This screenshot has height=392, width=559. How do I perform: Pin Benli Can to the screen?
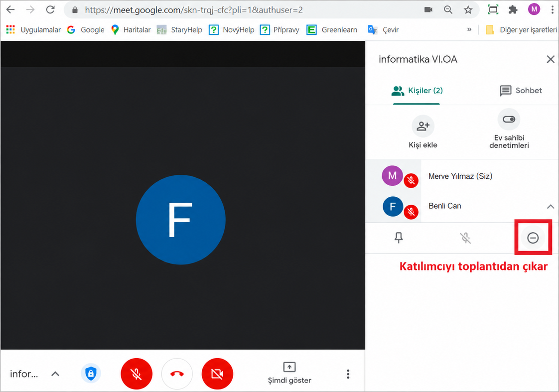(x=399, y=238)
